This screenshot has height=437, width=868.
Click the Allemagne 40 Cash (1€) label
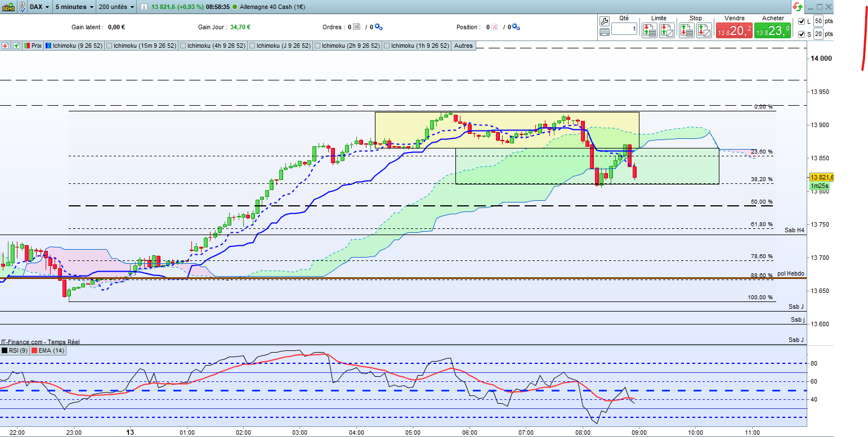[273, 7]
